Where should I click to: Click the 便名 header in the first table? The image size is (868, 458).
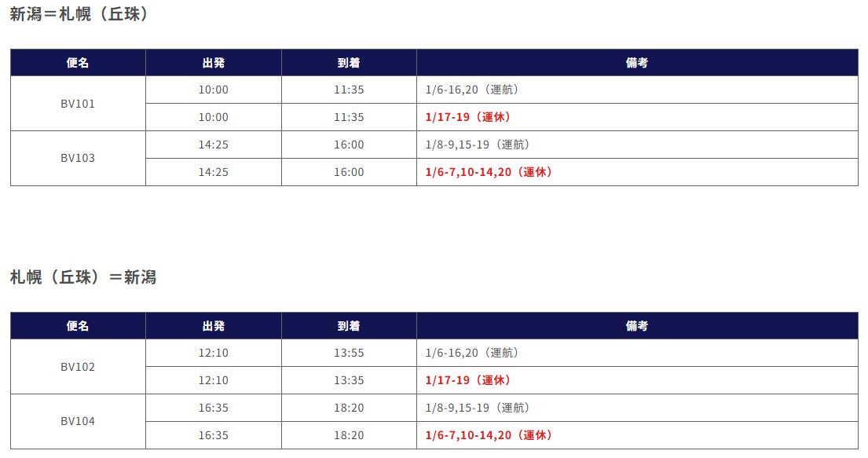pyautogui.click(x=78, y=63)
